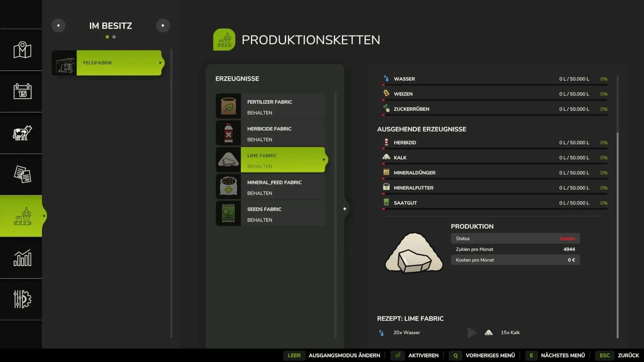
Task: Open the animals cow icon
Action: click(22, 133)
